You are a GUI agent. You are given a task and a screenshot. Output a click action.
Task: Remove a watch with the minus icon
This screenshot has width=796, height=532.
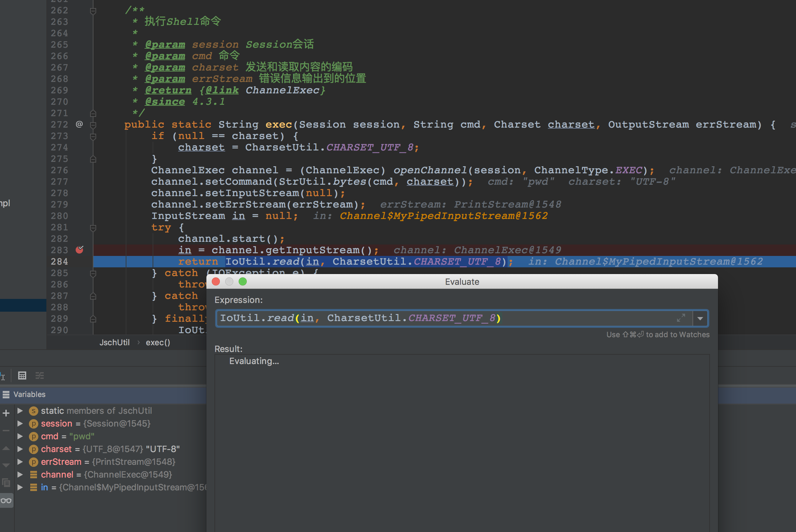[6, 431]
